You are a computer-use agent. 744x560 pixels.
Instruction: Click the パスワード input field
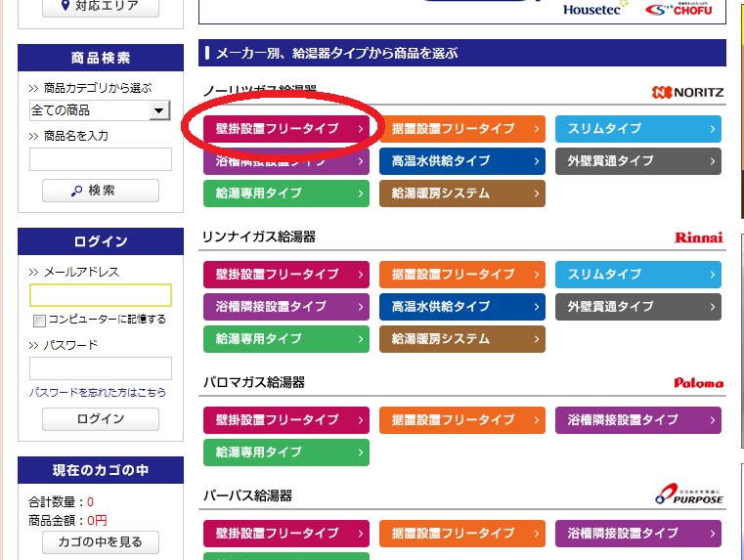[x=101, y=368]
